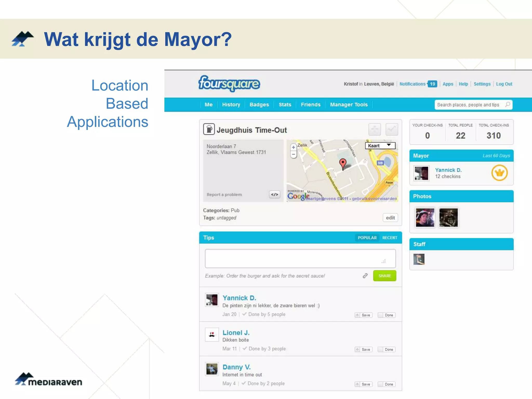Click the edit button for tags
The width and height of the screenshot is (532, 399).
click(x=390, y=218)
